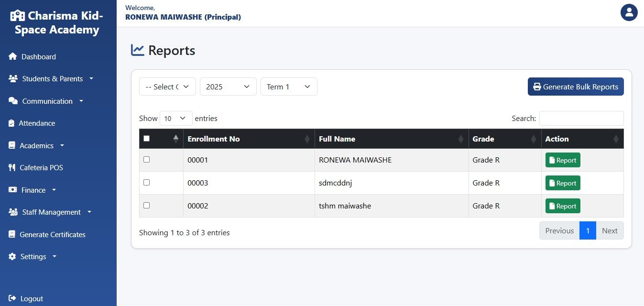Click the Logout exit icon

[x=12, y=298]
